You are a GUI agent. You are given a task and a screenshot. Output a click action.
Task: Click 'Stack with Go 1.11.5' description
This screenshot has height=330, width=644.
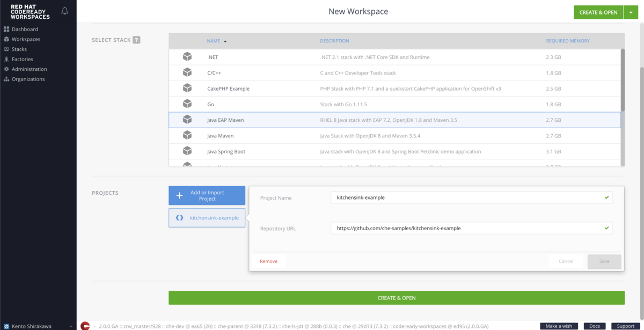(x=343, y=104)
